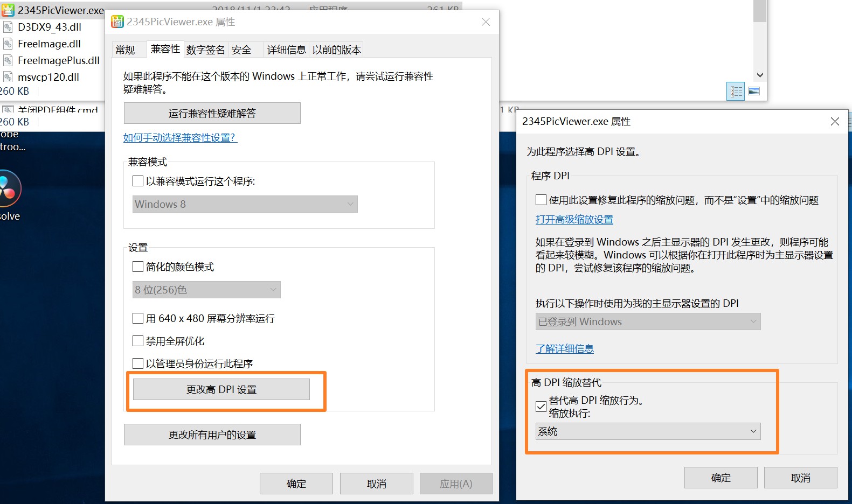The height and width of the screenshot is (504, 852).
Task: Select msvcp120.dll file name
Action: click(49, 77)
